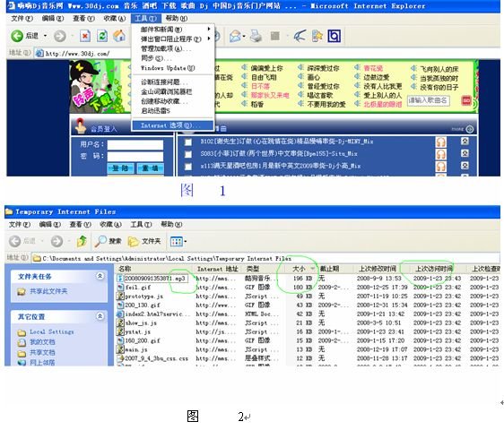
Task: Collapse the 其它位置 panel chevron
Action: (100, 316)
